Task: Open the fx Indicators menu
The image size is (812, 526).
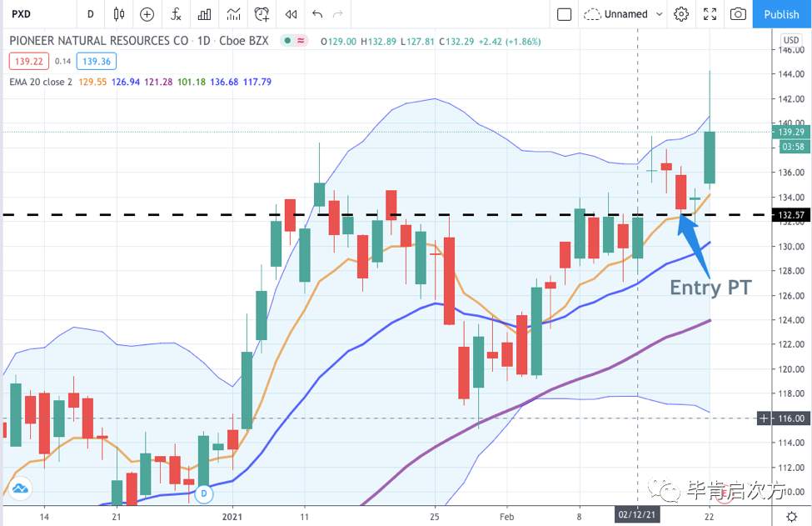Action: 176,14
